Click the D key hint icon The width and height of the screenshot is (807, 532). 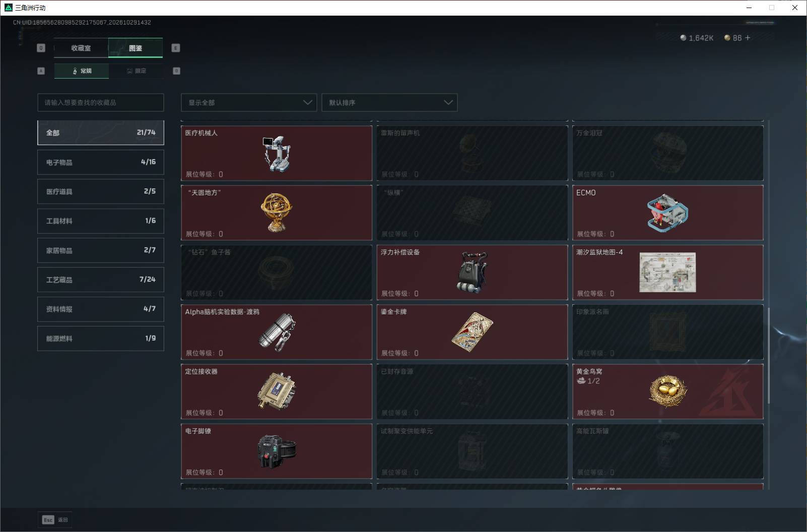(176, 71)
